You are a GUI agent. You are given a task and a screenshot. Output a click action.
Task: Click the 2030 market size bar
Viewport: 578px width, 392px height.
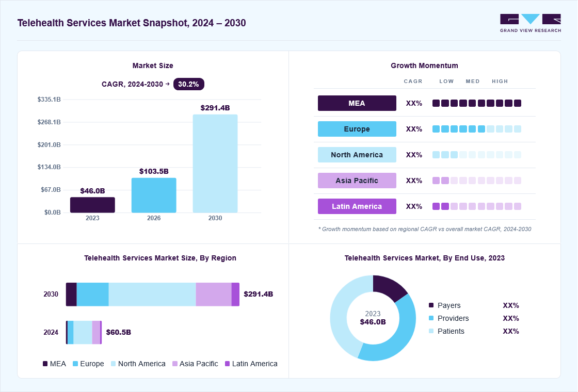tap(215, 164)
